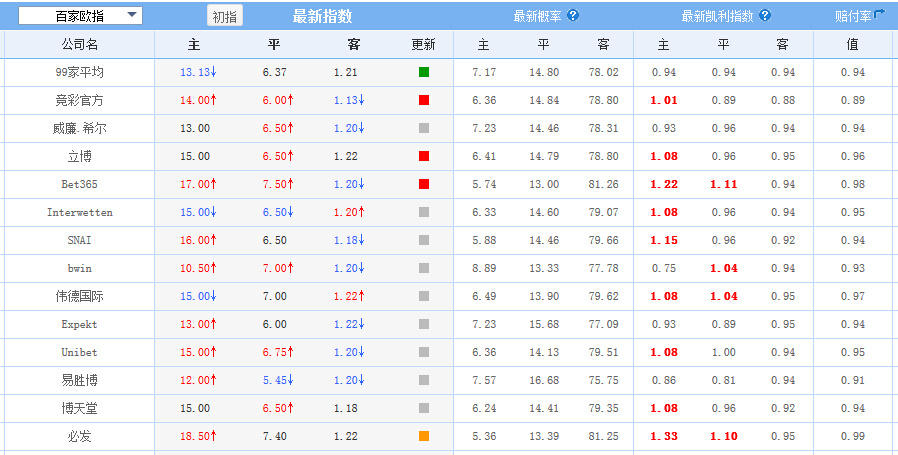Click red update square in 竞彩官方 row
Viewport: 898px width, 455px height.
(424, 101)
